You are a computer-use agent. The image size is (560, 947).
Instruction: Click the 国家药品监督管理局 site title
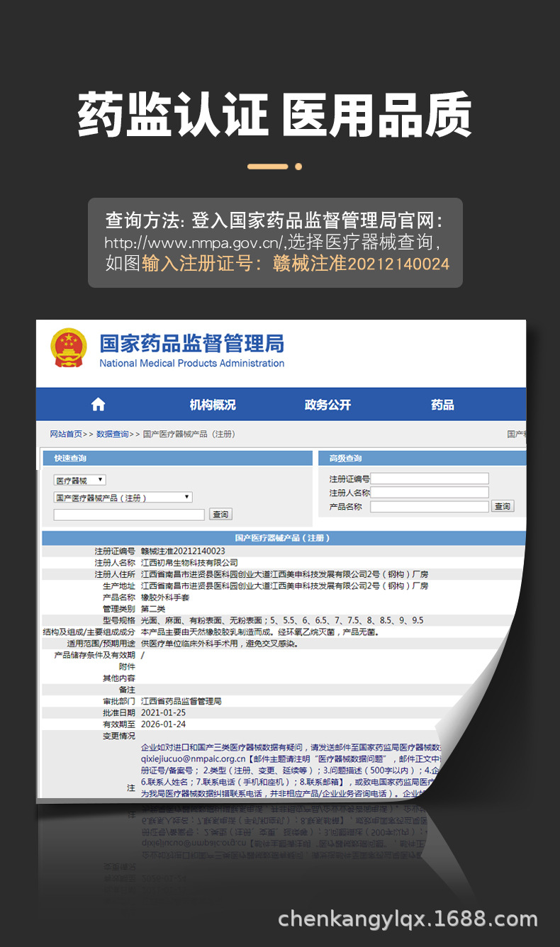pos(191,344)
